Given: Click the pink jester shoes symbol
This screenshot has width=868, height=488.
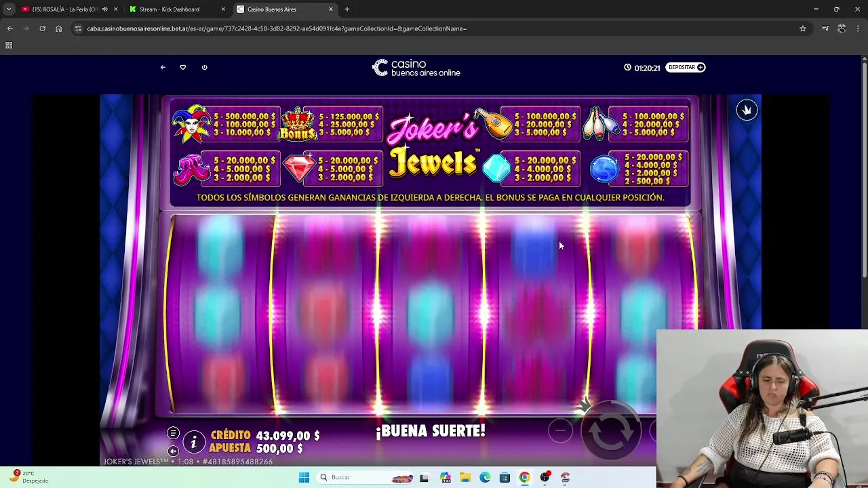Looking at the screenshot, I should 191,169.
